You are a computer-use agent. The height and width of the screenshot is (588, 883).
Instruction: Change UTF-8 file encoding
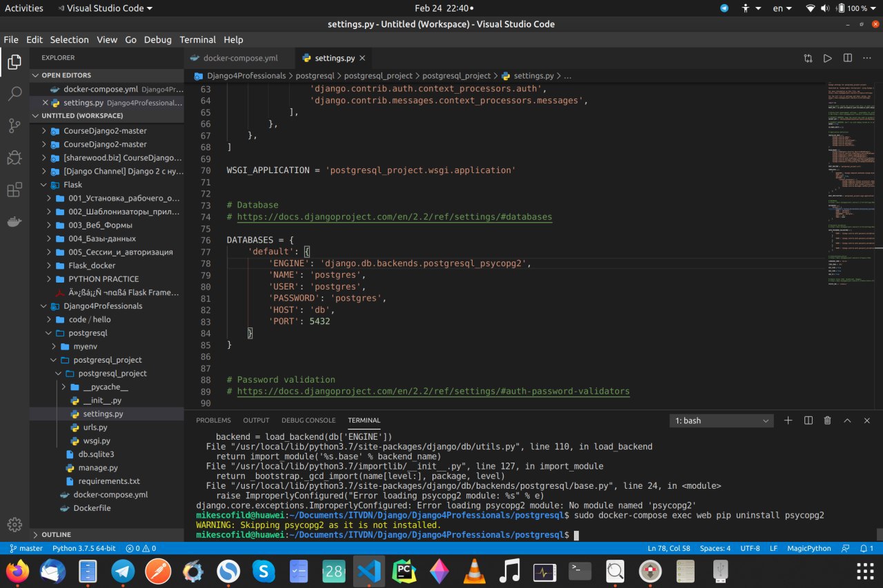click(750, 548)
